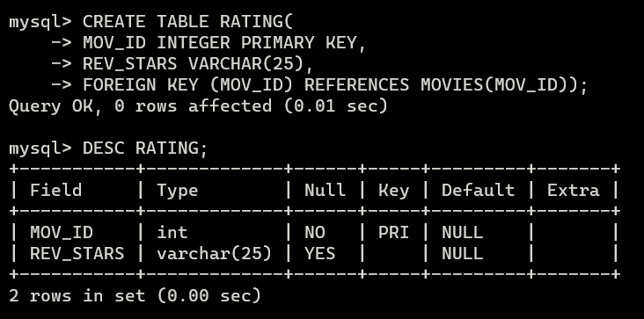Image resolution: width=644 pixels, height=319 pixels.
Task: Click the Null column header
Action: [x=325, y=190]
